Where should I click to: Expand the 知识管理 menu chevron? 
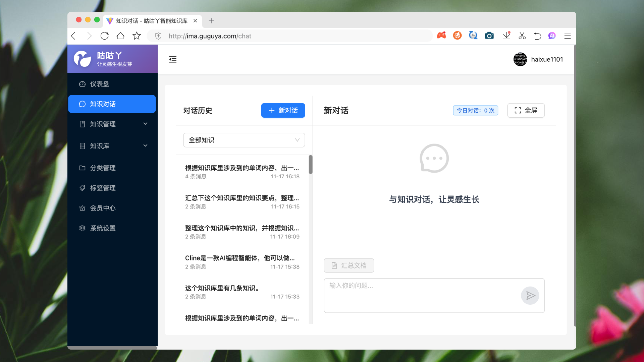(145, 124)
